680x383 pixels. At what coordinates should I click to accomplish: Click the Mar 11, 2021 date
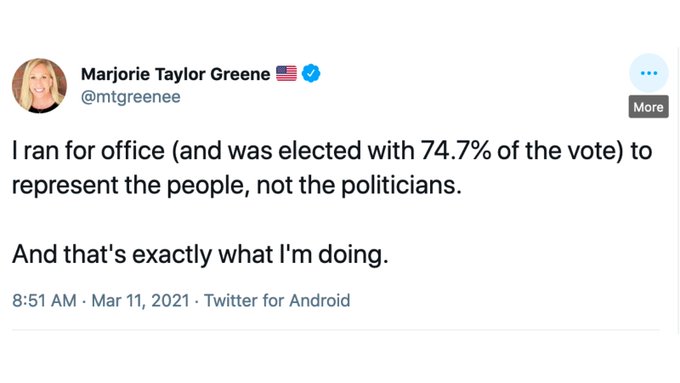141,301
